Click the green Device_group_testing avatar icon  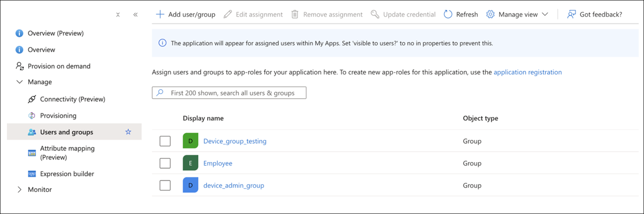click(190, 141)
